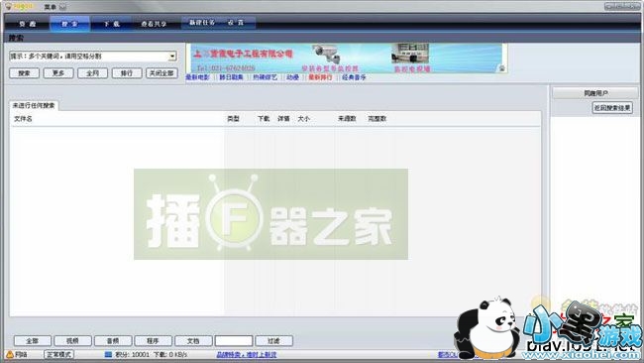Sort by the 类型 column header
644x363 pixels.
[233, 119]
